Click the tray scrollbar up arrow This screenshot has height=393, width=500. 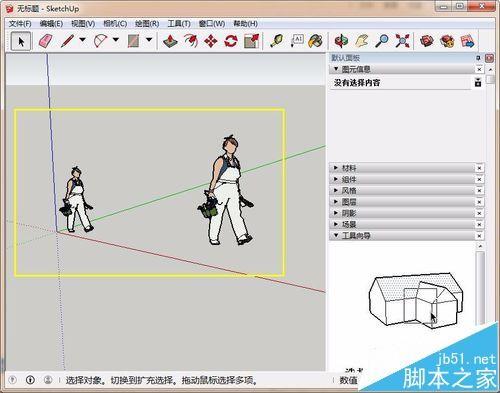tap(490, 70)
